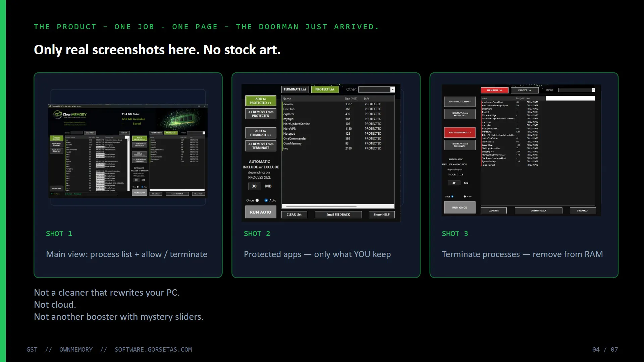Screen dimensions: 644x362
Task: Click ADD to PROTECTED button in Shot 2
Action: [261, 101]
